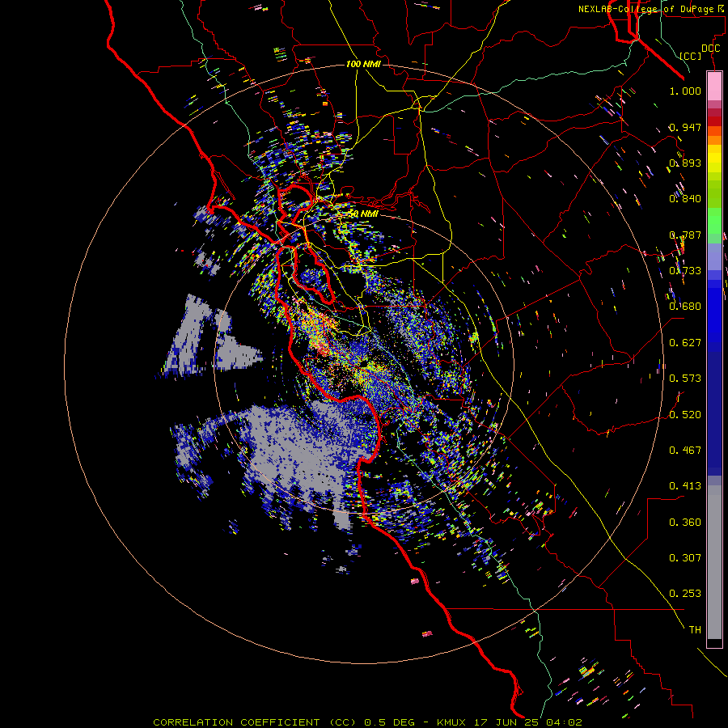728x728 pixels.
Task: Click the 0.360 scale value
Action: coord(685,523)
